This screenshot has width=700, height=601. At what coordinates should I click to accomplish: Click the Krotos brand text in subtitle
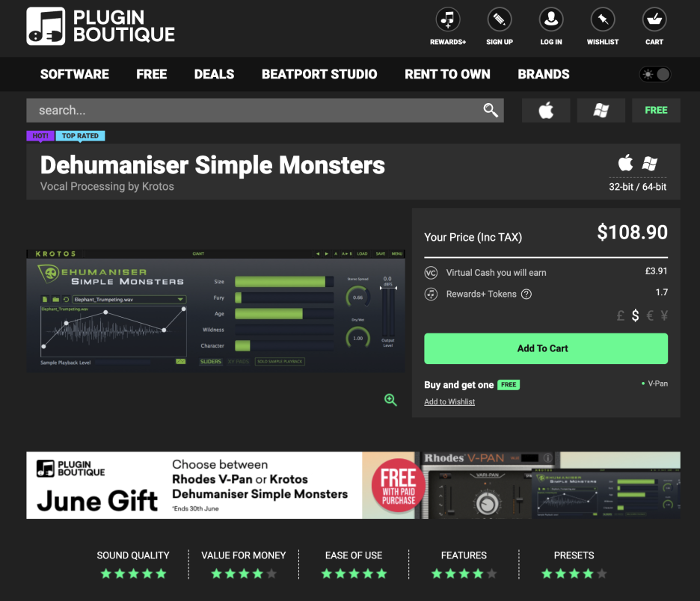coord(158,186)
